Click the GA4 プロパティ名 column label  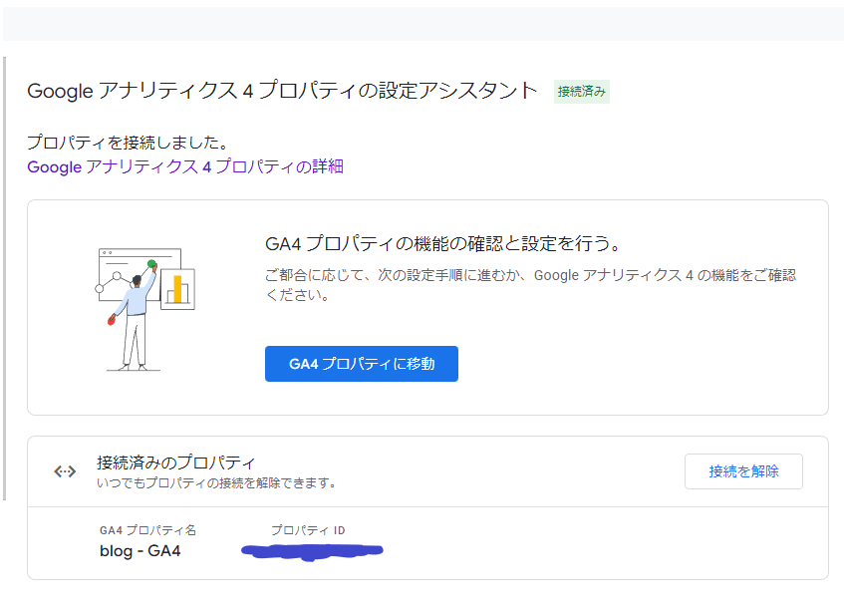pyautogui.click(x=147, y=530)
